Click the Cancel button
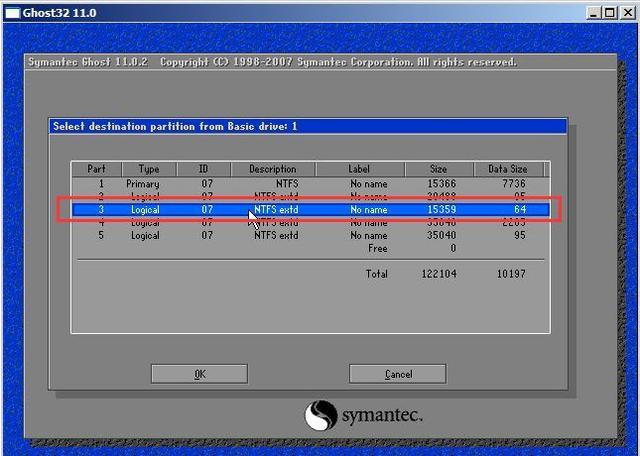 click(398, 374)
